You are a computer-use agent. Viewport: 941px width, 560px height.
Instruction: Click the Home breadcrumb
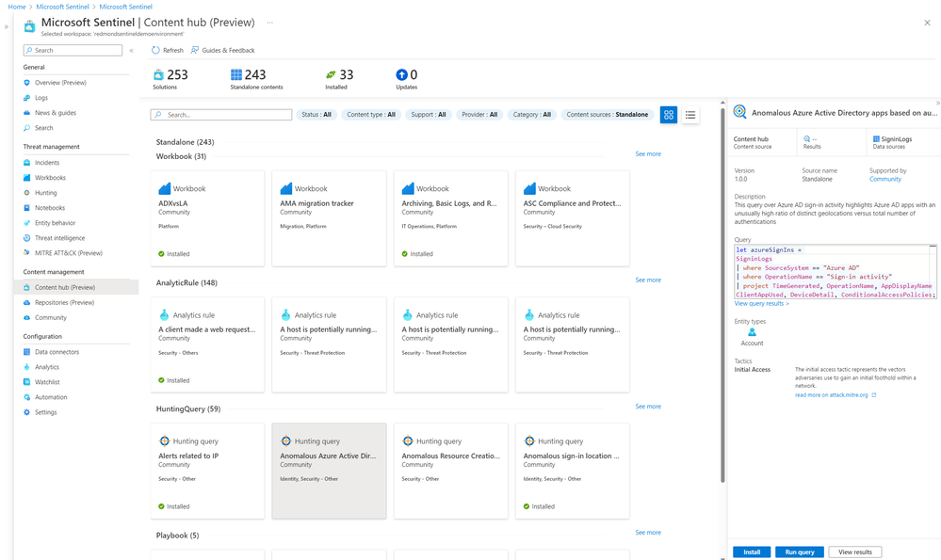pyautogui.click(x=17, y=7)
